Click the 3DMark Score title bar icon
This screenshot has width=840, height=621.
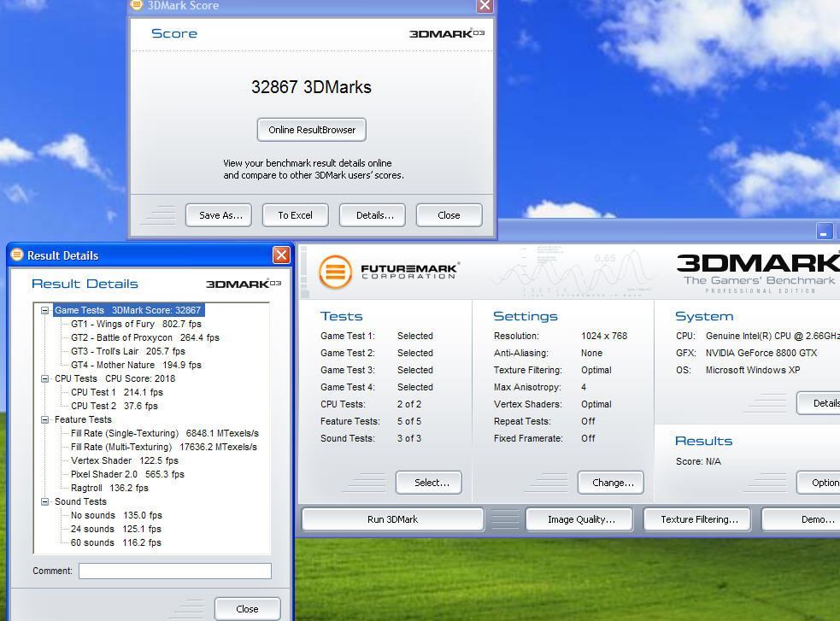(137, 5)
